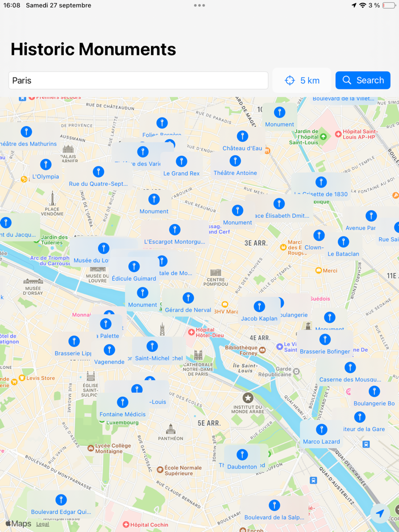Tap the Daubenton map pin
Screen dimensions: 399x532
point(242,460)
